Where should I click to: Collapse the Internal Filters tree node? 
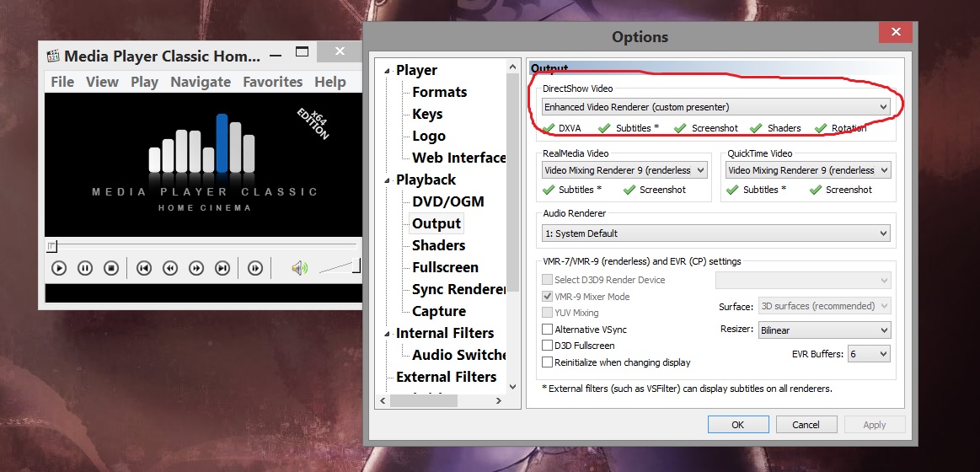[x=388, y=333]
